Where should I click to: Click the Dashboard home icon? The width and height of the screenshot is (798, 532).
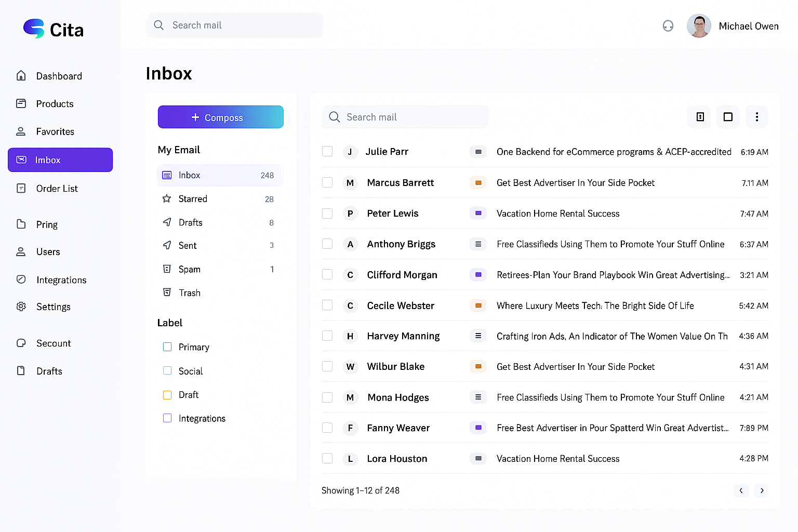tap(21, 76)
